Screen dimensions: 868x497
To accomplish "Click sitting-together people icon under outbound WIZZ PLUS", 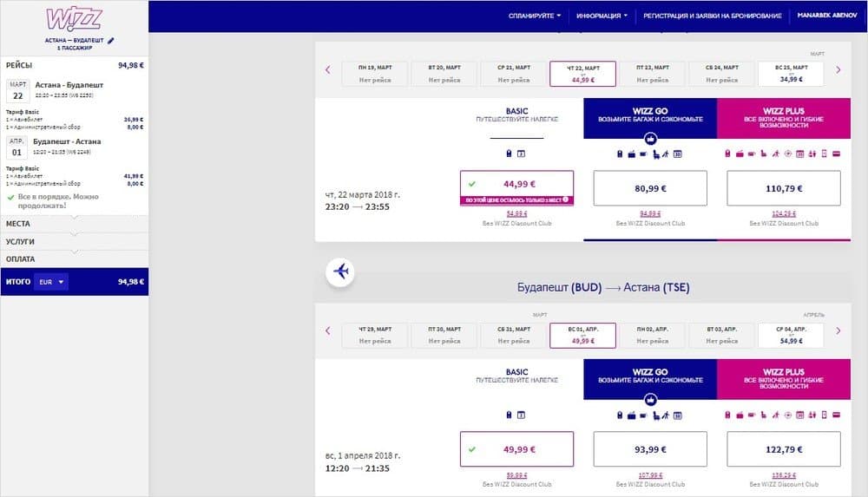I will 812,154.
